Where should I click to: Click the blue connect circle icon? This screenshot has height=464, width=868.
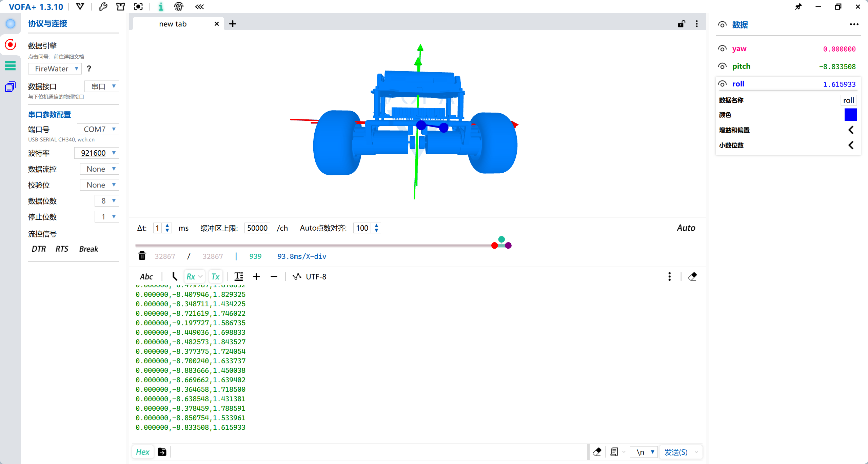11,24
